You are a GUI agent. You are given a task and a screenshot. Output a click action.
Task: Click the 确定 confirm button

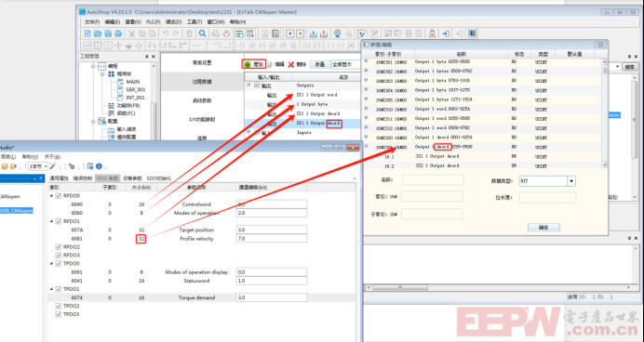(543, 228)
